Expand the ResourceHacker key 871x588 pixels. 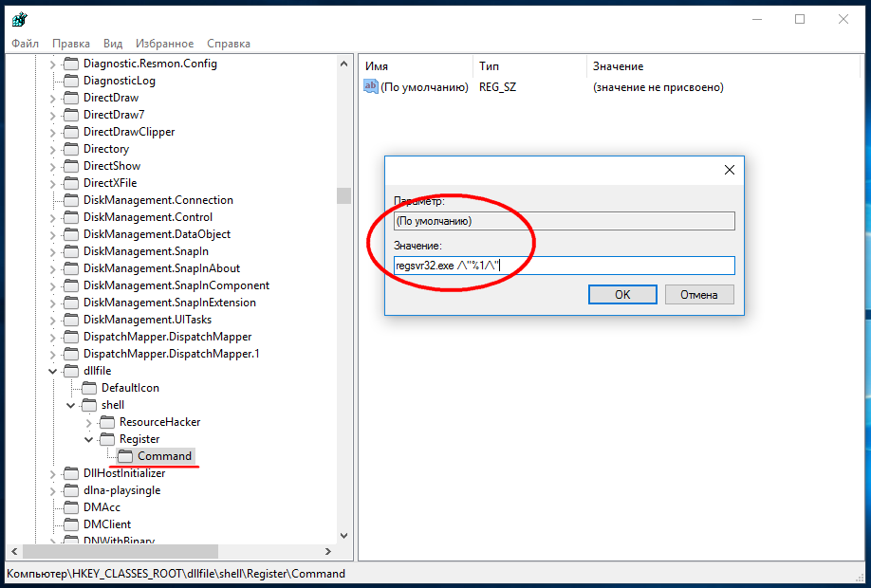(x=89, y=423)
